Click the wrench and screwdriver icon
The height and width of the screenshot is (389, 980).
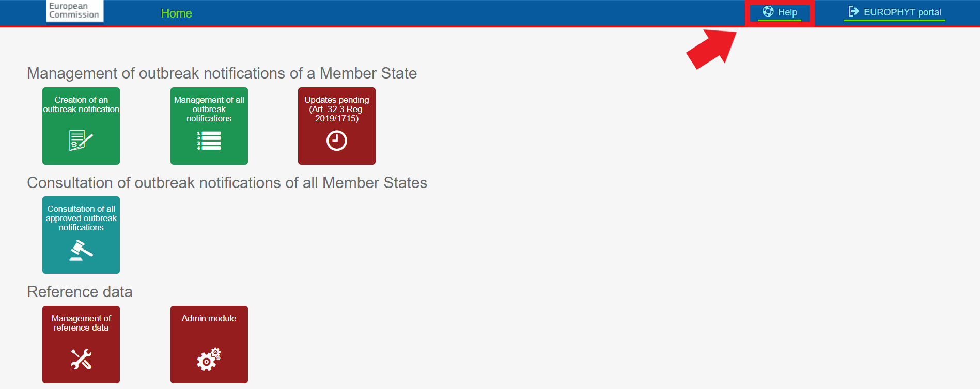[x=81, y=359]
